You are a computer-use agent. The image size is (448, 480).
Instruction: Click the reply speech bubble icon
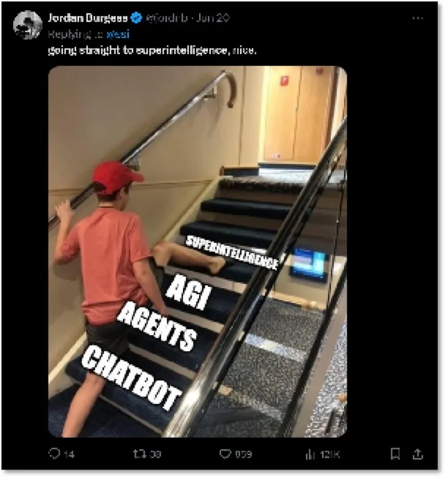tap(54, 454)
